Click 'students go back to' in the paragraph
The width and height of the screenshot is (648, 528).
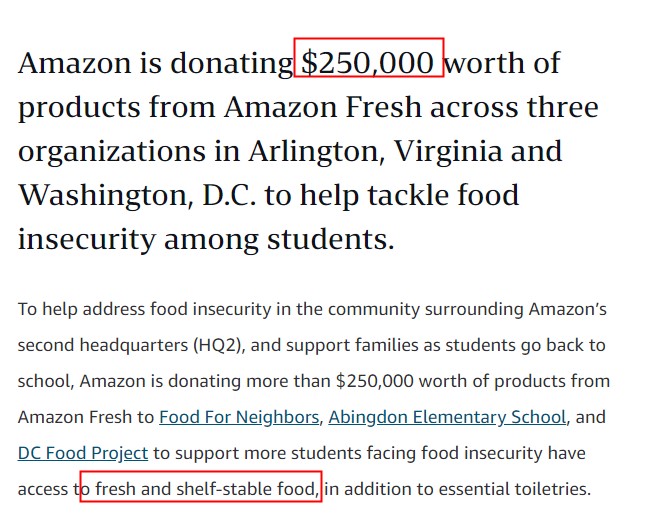[x=525, y=345]
